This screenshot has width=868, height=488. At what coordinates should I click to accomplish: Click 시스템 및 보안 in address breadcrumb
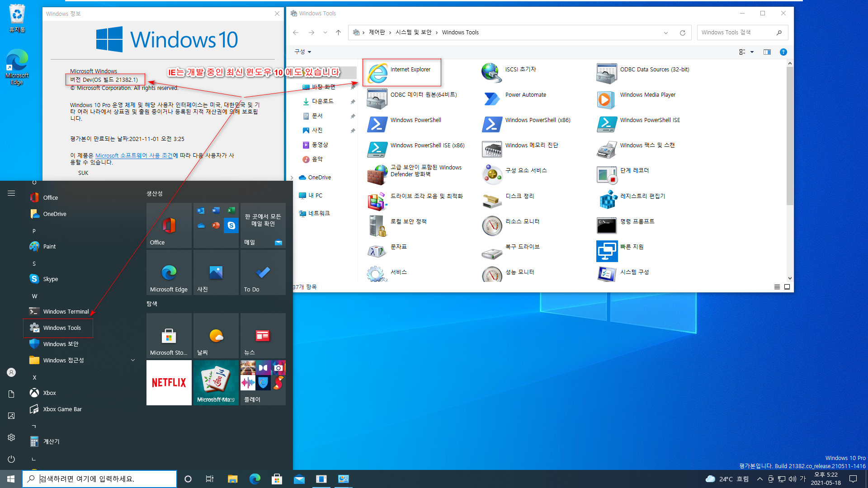(413, 33)
